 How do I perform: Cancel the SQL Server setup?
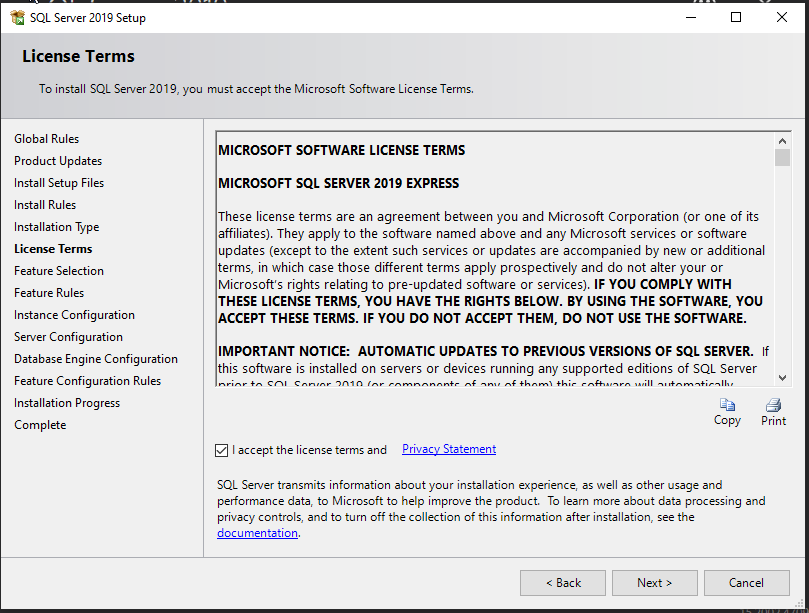[x=747, y=583]
